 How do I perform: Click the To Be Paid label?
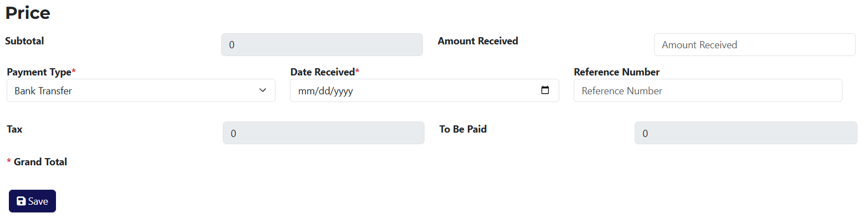pyautogui.click(x=463, y=129)
